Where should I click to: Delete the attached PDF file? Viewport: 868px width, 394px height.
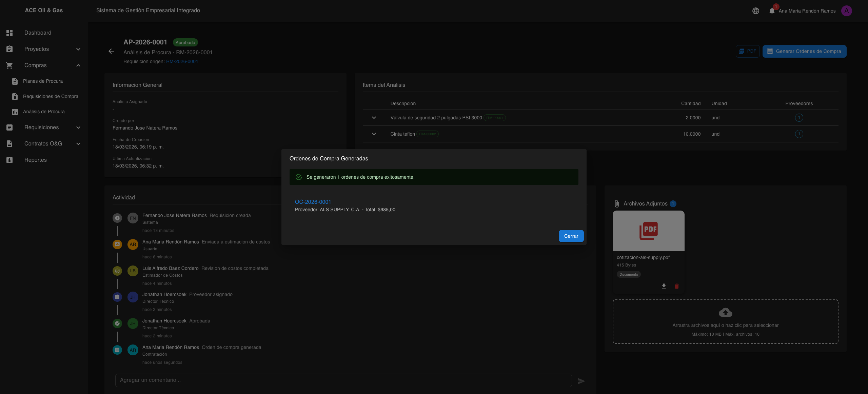click(676, 286)
